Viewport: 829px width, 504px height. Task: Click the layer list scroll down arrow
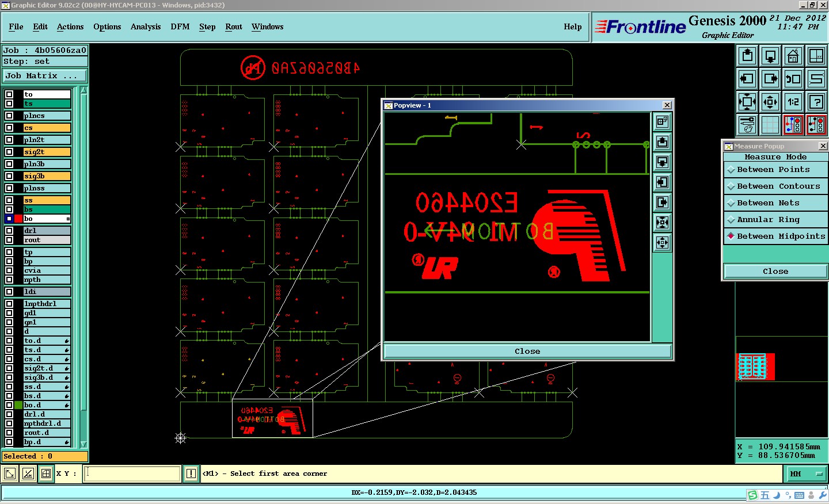[83, 444]
